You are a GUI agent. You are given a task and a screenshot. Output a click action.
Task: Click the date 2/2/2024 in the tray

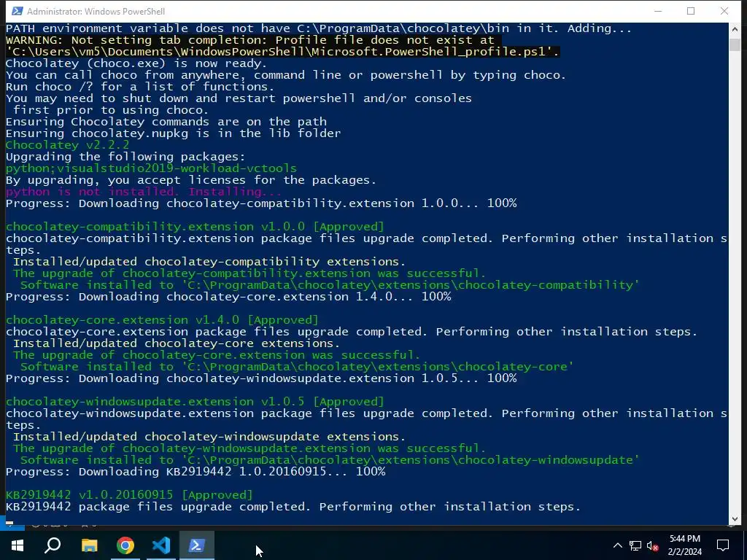coord(684,552)
